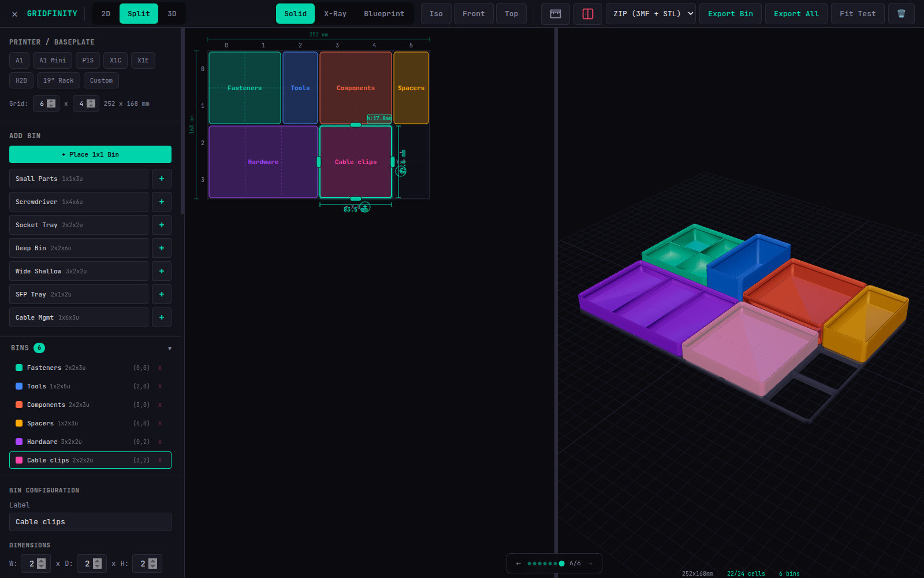
Task: Add an SFP Tray bin with its plus icon
Action: (x=162, y=294)
